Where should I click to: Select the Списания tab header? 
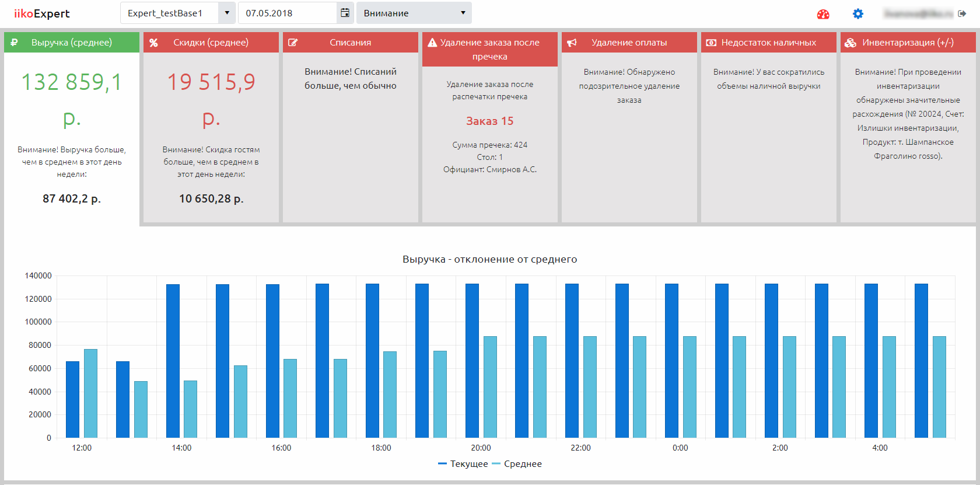click(x=350, y=43)
